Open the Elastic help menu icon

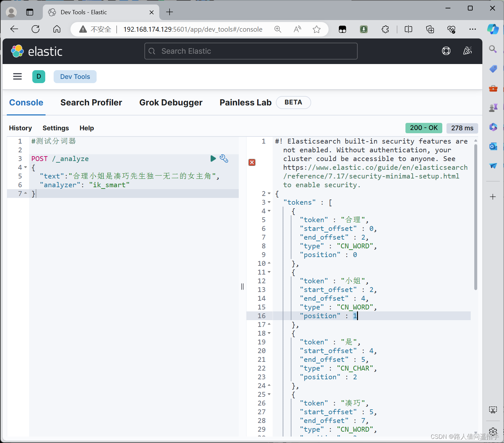pos(446,51)
